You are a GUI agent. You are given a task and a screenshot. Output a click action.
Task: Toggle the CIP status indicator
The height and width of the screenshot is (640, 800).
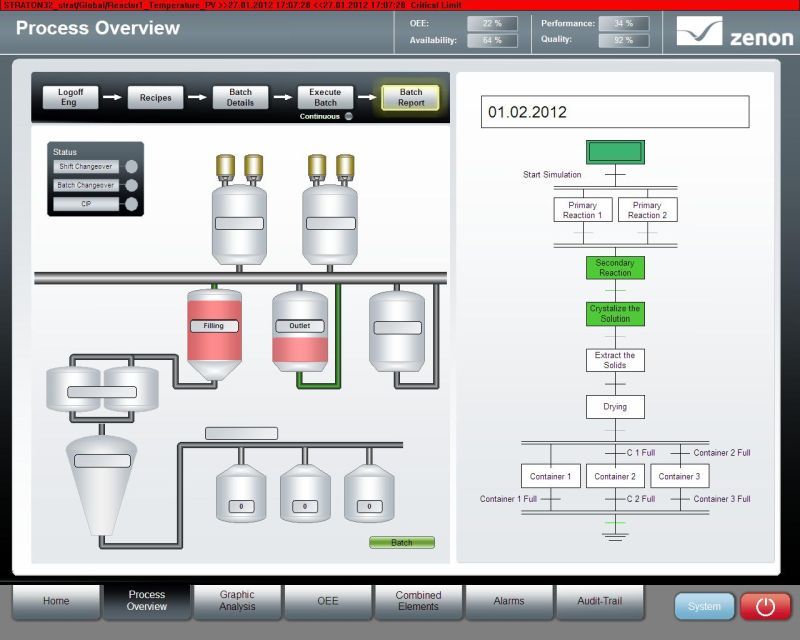click(x=130, y=204)
